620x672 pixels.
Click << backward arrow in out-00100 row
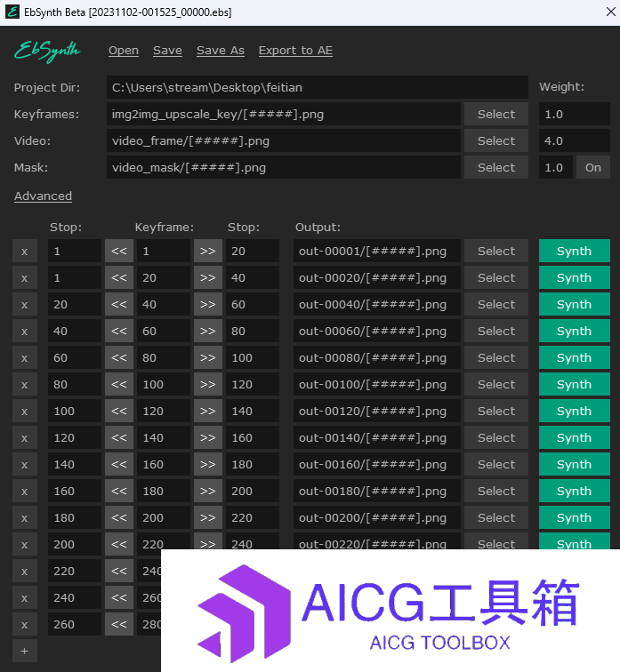[x=119, y=384]
